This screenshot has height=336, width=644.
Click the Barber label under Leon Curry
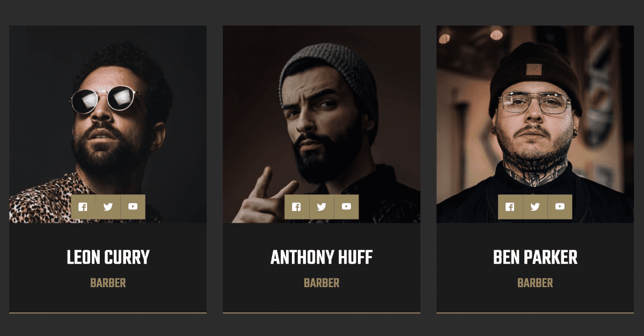(x=108, y=283)
